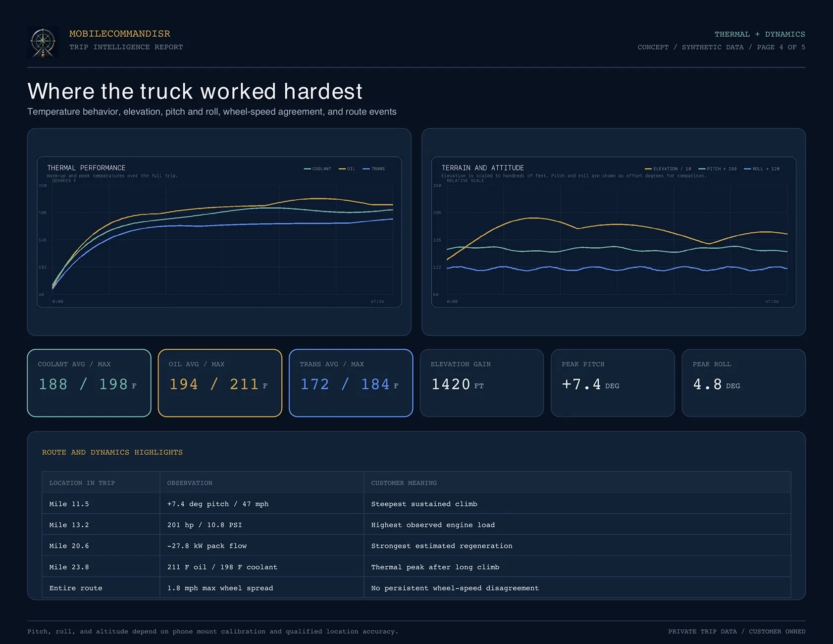Select the 1420 FT elevation value

coord(458,384)
